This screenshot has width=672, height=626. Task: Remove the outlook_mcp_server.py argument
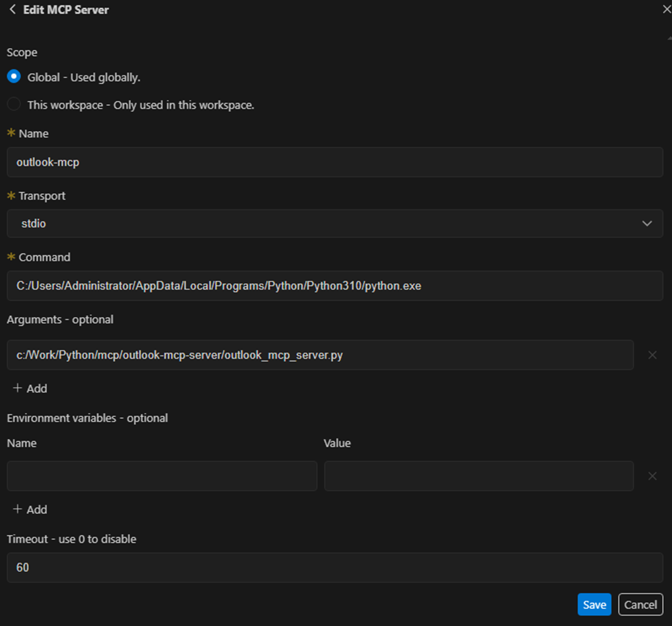coord(652,355)
